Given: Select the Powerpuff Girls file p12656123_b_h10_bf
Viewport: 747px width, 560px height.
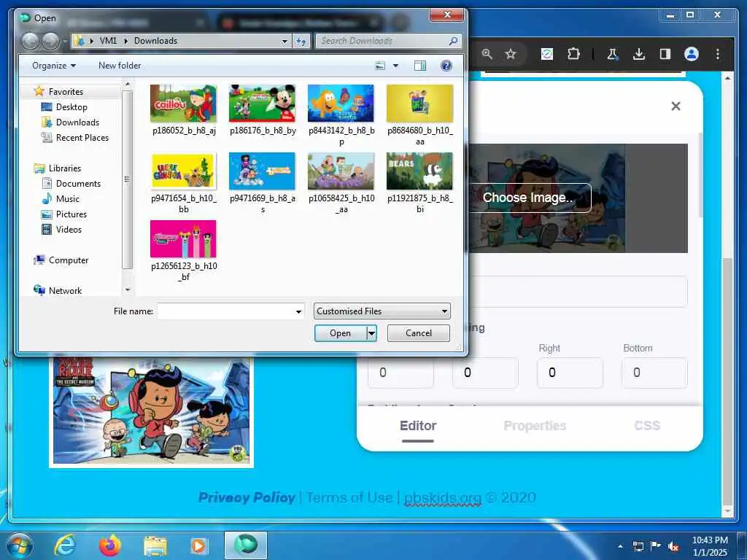Looking at the screenshot, I should click(x=183, y=251).
